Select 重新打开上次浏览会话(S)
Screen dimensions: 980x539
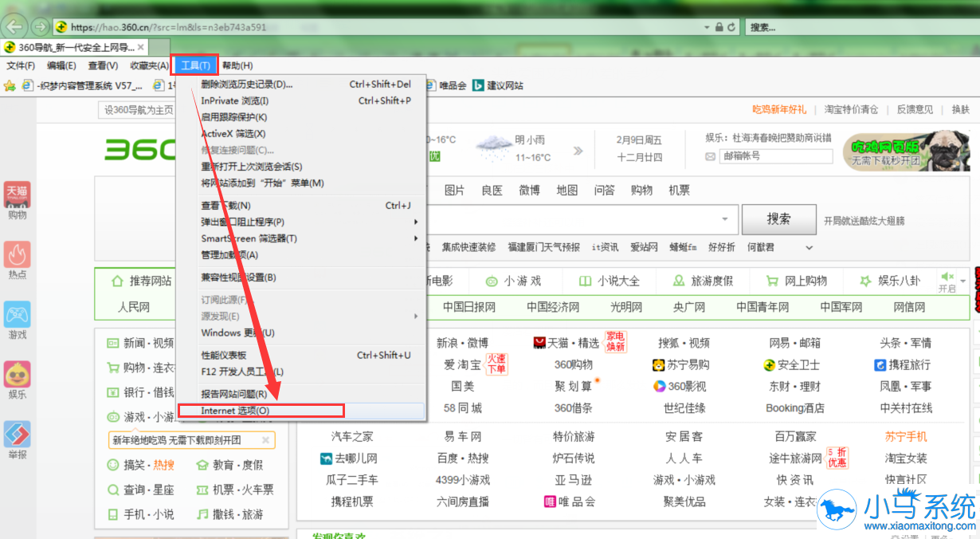coord(301,167)
